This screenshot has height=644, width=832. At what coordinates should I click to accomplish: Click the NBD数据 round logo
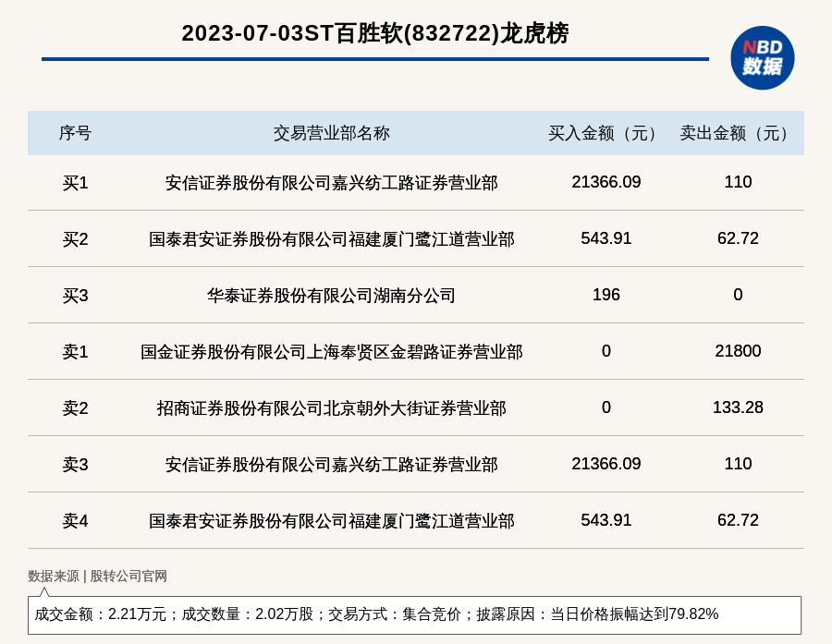762,58
